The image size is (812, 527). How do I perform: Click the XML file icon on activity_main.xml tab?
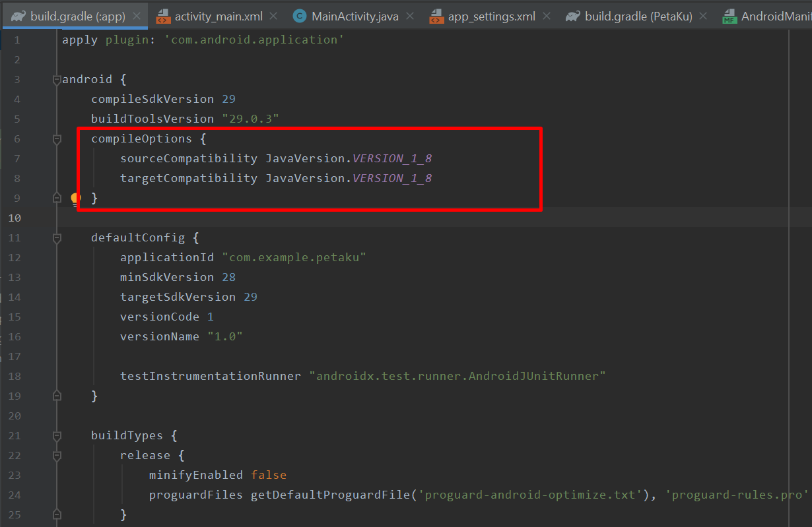point(163,16)
